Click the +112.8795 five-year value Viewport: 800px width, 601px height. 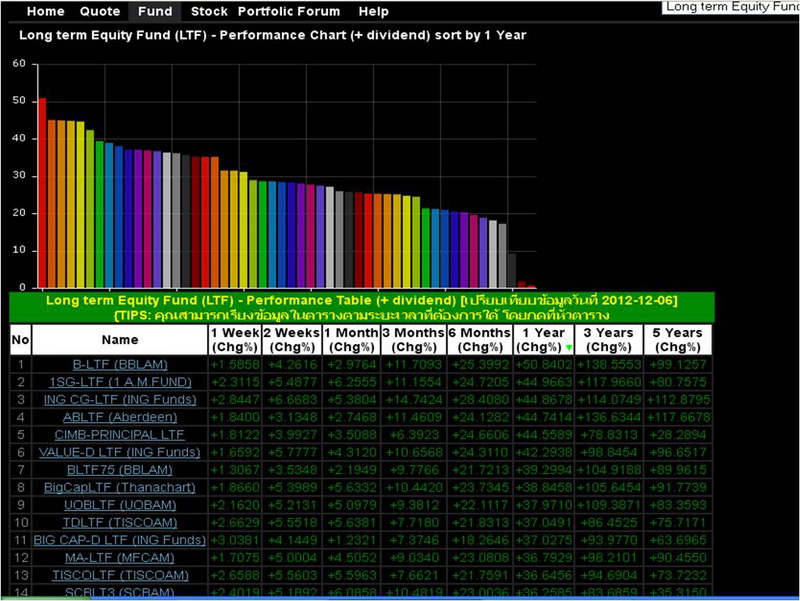(678, 399)
